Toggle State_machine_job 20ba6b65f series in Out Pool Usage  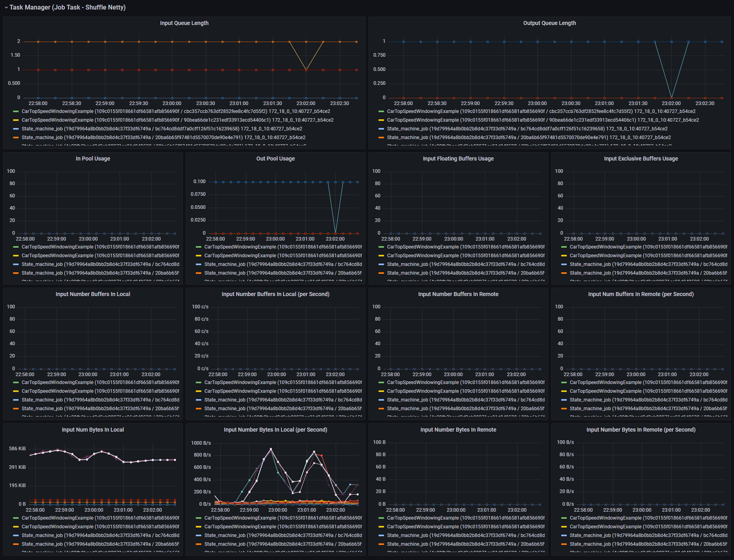(x=283, y=273)
